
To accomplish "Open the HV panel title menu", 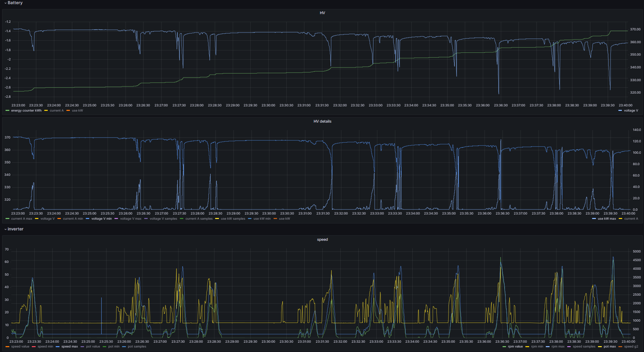I will [322, 13].
